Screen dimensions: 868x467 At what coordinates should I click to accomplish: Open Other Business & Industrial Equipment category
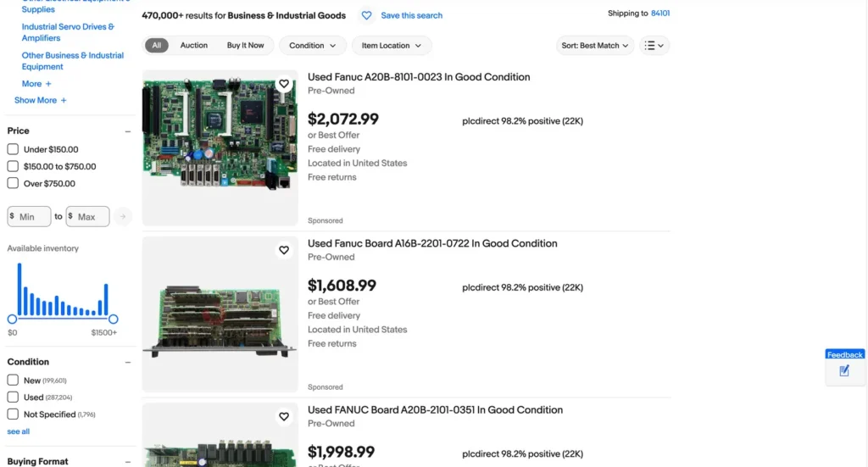point(73,61)
